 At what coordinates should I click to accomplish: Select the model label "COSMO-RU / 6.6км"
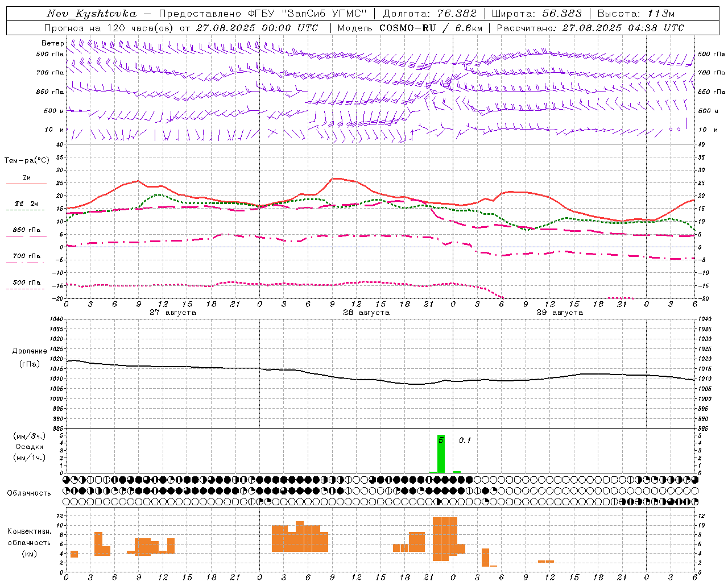point(431,28)
